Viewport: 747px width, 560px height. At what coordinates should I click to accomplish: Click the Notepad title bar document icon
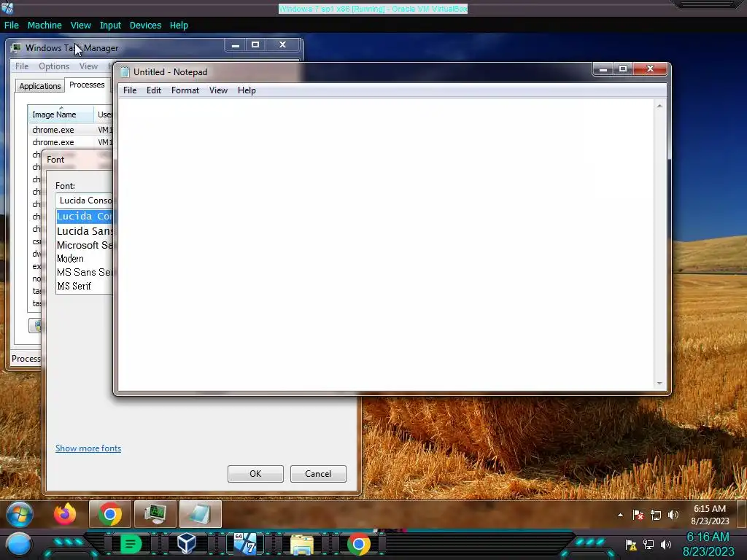coord(125,72)
